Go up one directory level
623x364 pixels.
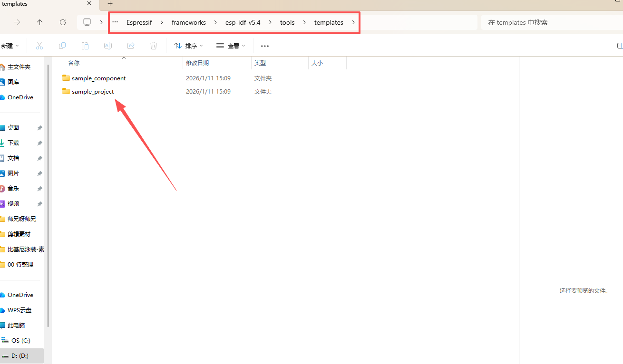click(40, 22)
